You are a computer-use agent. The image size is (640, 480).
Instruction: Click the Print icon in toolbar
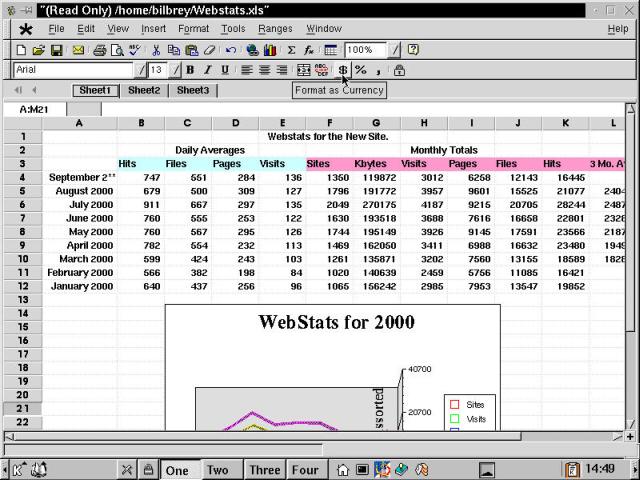[100, 50]
